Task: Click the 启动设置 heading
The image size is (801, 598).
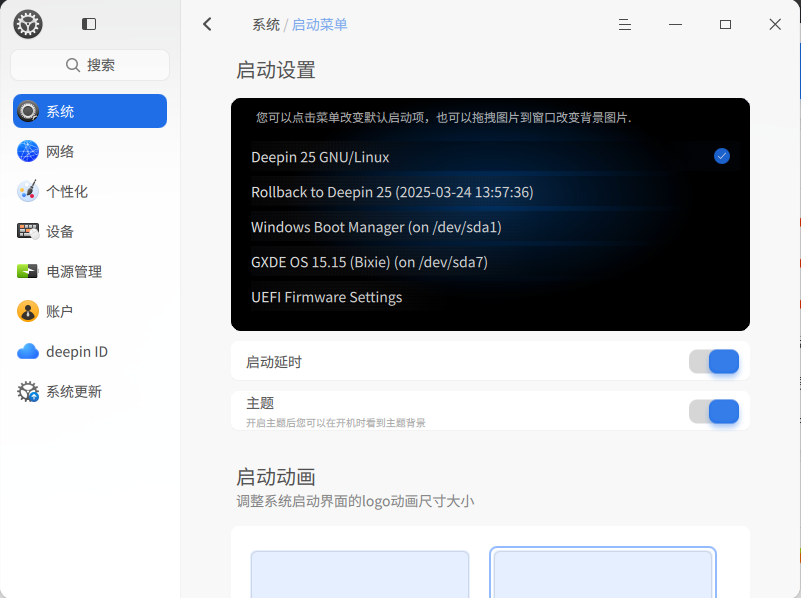Action: coord(275,70)
